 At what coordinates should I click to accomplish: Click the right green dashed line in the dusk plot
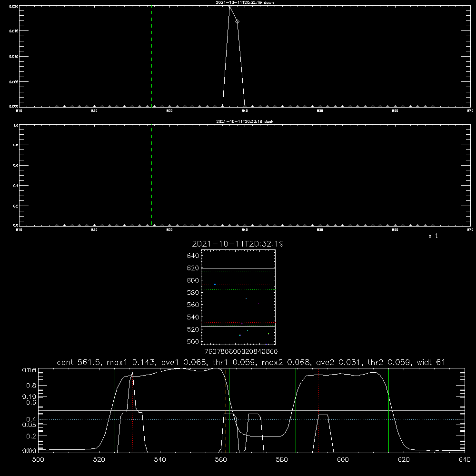tap(263, 175)
